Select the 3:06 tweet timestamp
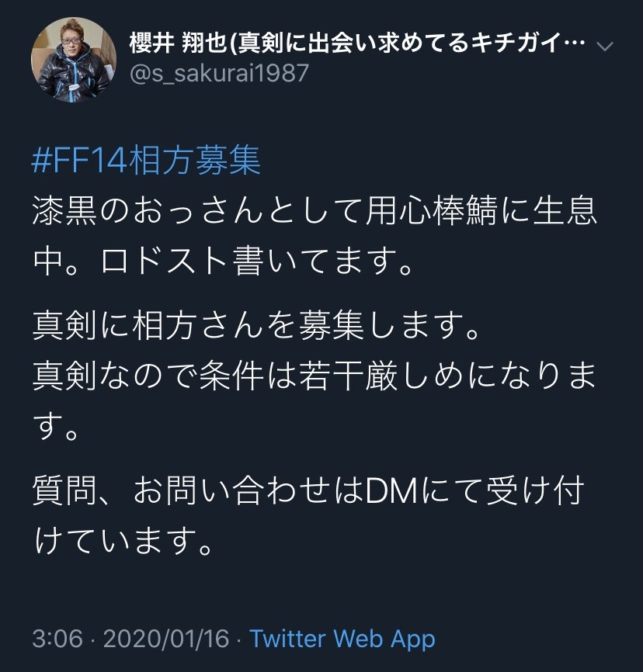This screenshot has width=643, height=672. tap(57, 639)
